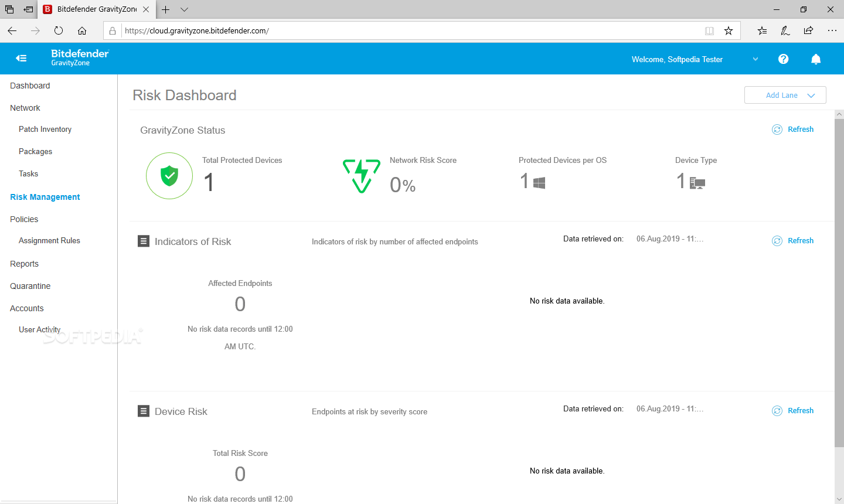Viewport: 844px width, 504px height.
Task: Click Refresh link in Device Risk
Action: 801,411
